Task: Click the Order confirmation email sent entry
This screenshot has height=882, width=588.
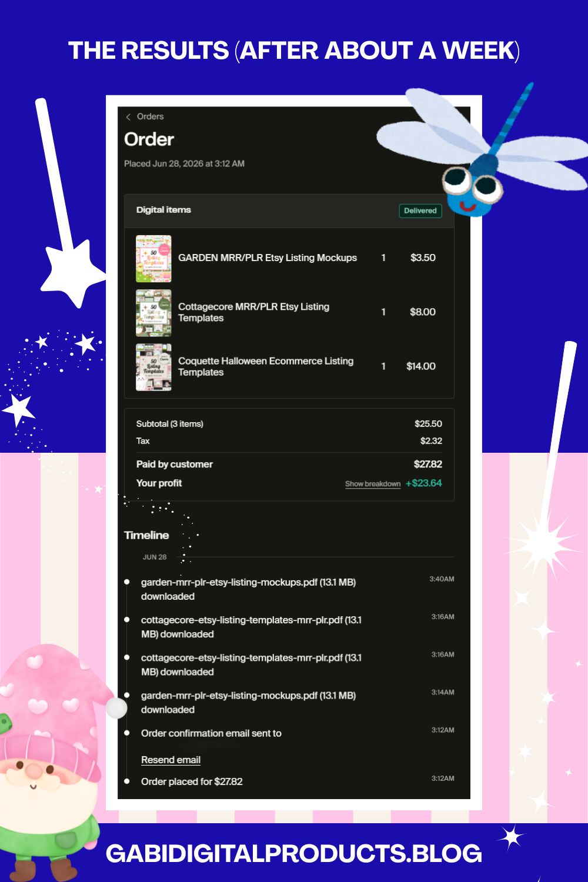Action: click(211, 733)
